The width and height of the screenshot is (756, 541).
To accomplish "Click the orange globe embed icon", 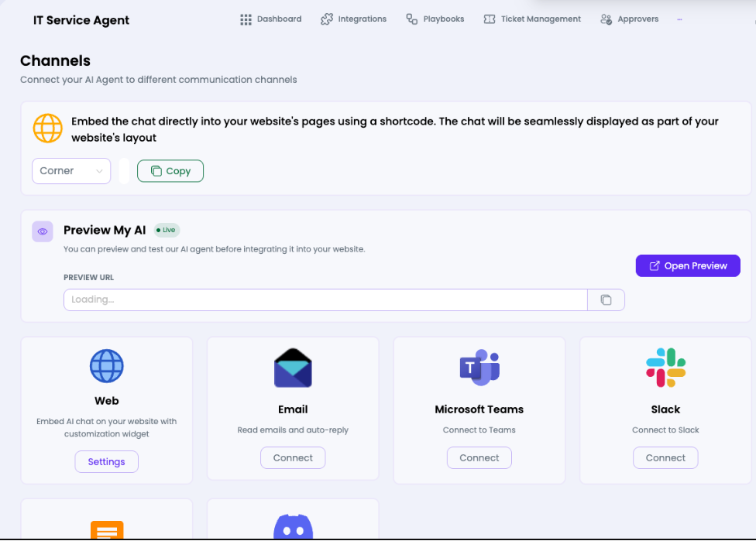I will [47, 128].
